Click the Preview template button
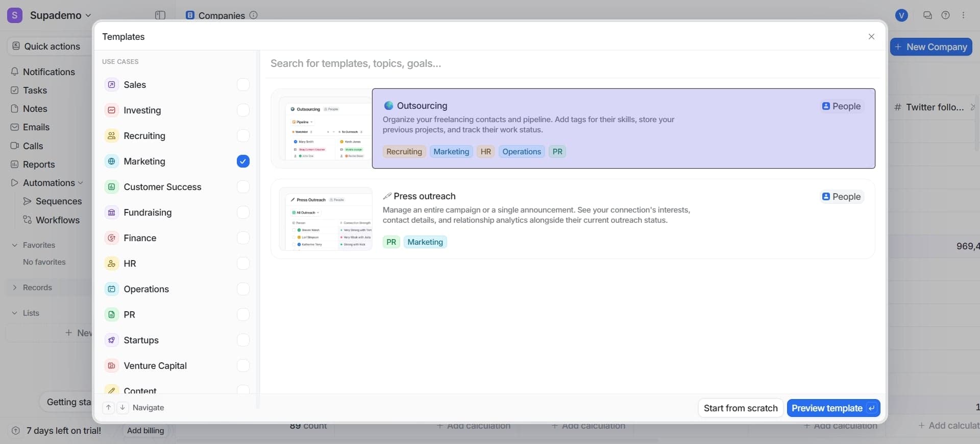The height and width of the screenshot is (444, 980). point(832,408)
